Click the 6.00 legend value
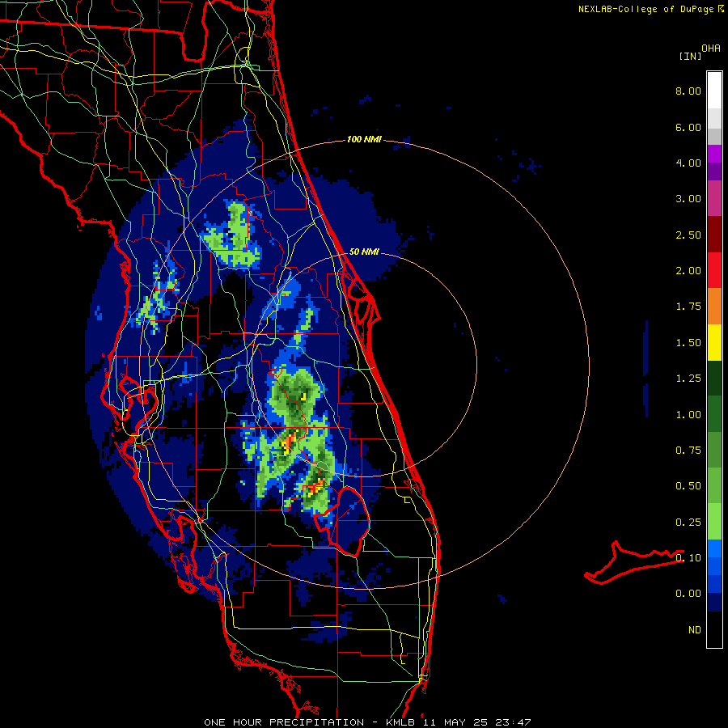 tap(688, 127)
